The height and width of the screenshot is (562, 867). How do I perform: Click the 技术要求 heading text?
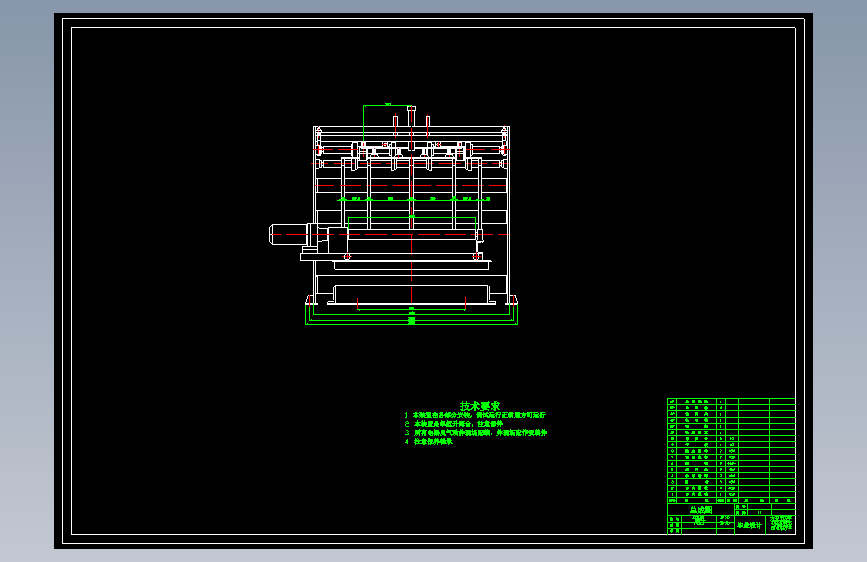coord(479,406)
